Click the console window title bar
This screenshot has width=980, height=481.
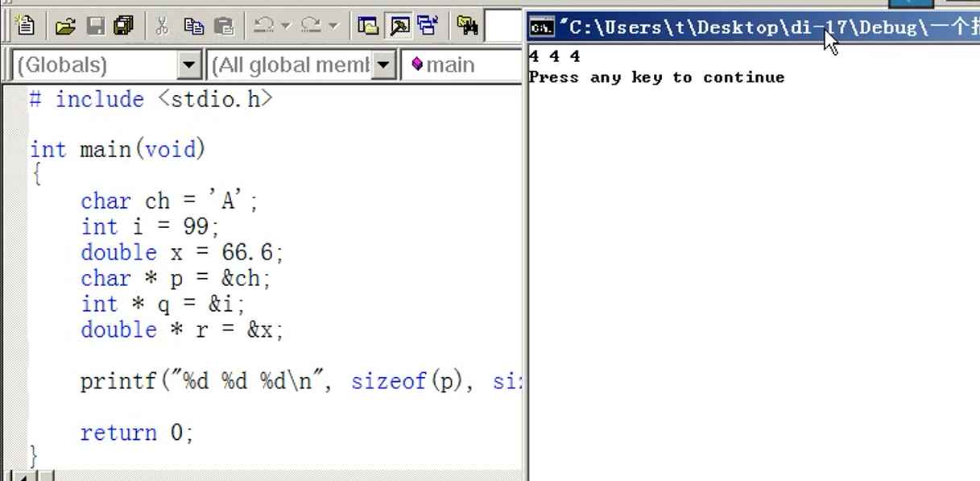point(754,27)
